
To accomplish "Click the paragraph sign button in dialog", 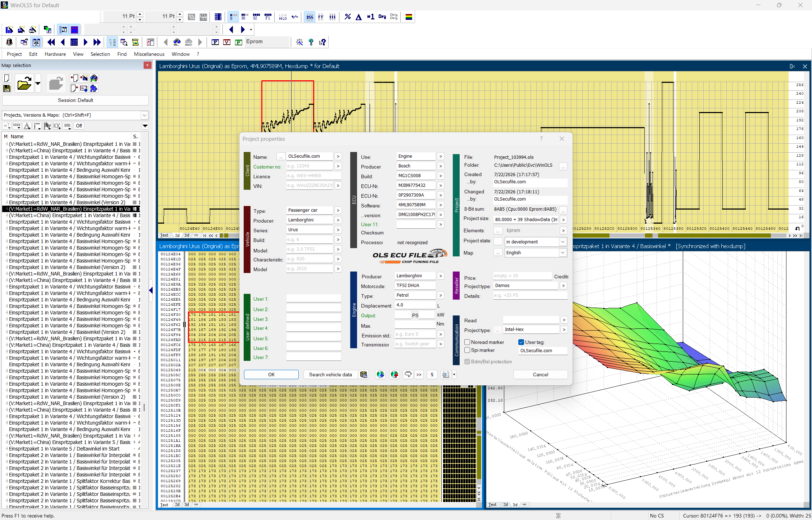I will (432, 375).
